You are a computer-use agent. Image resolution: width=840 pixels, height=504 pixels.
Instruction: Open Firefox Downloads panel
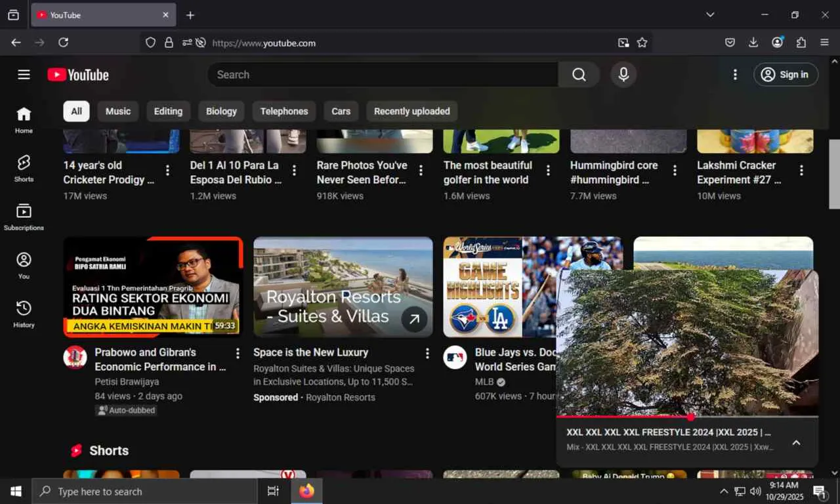[x=753, y=43]
